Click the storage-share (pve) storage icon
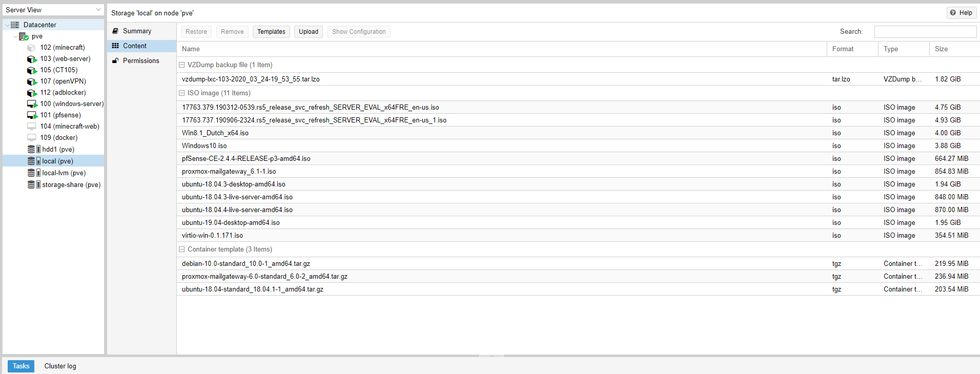The image size is (980, 374). [x=34, y=184]
